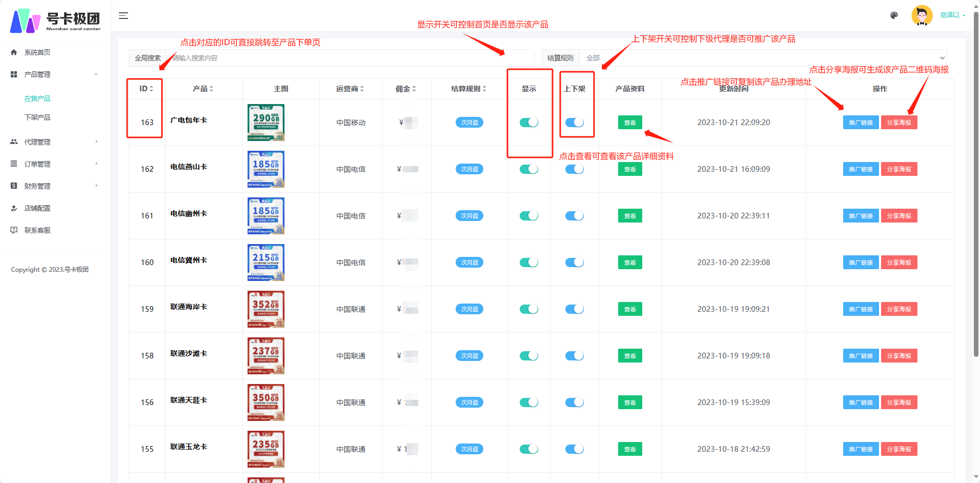This screenshot has width=980, height=483.
Task: Click the money icon beside 财务管理
Action: [x=14, y=186]
